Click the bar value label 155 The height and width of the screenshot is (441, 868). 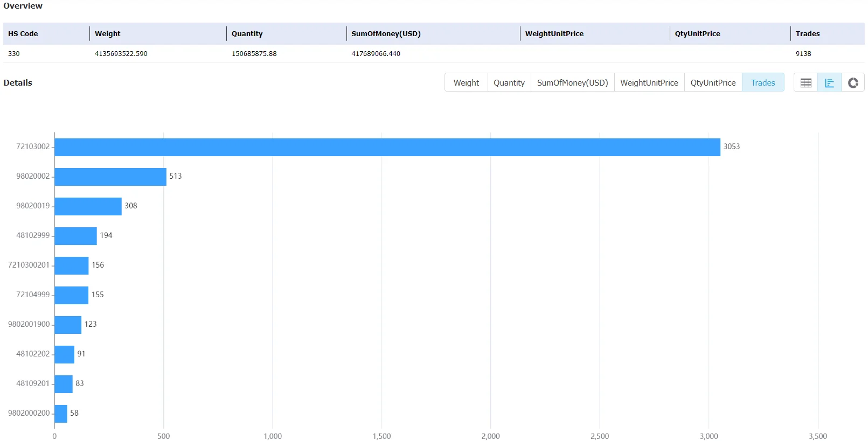pos(98,295)
